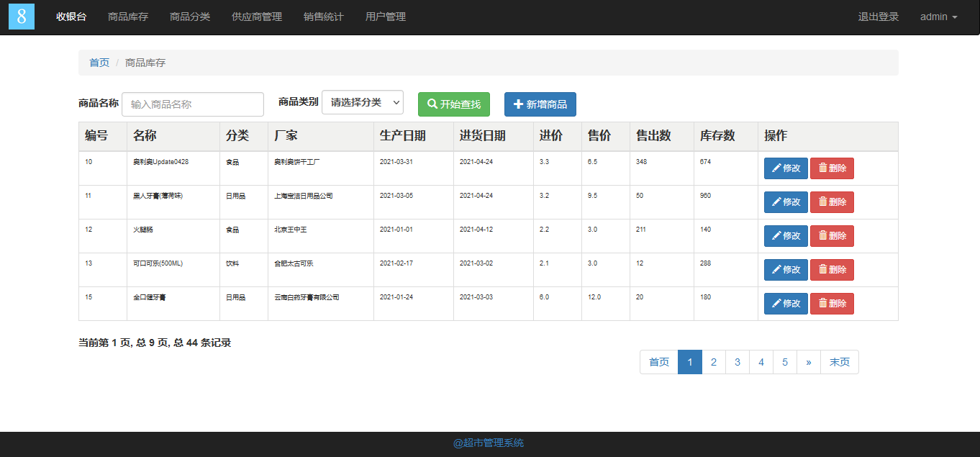This screenshot has height=457, width=980.
Task: Click product name 黑人牙膏(薄荷味)
Action: click(x=158, y=196)
